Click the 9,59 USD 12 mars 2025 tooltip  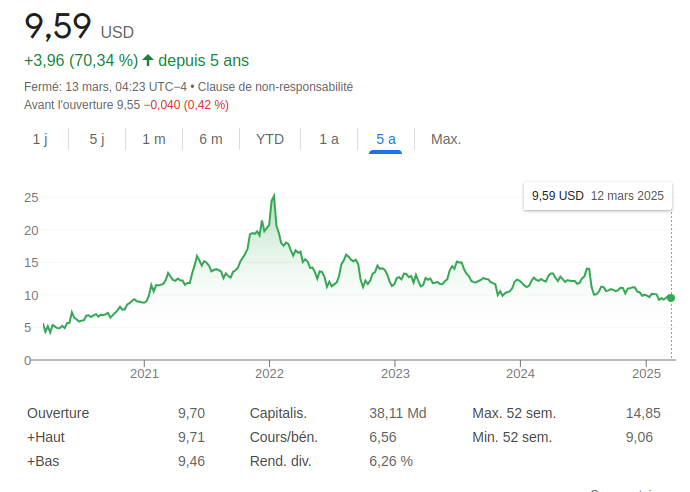pos(597,196)
